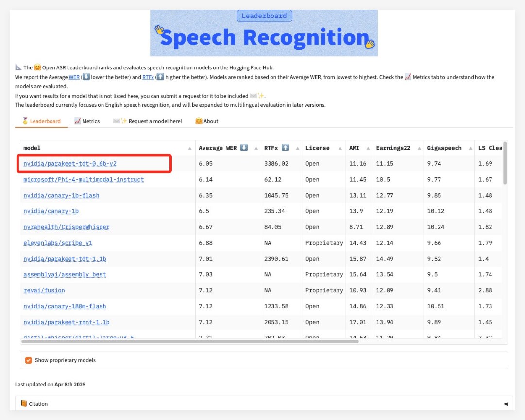Image resolution: width=525 pixels, height=420 pixels.
Task: Open nyrahealth/CrisperWhisper model link
Action: pos(67,227)
